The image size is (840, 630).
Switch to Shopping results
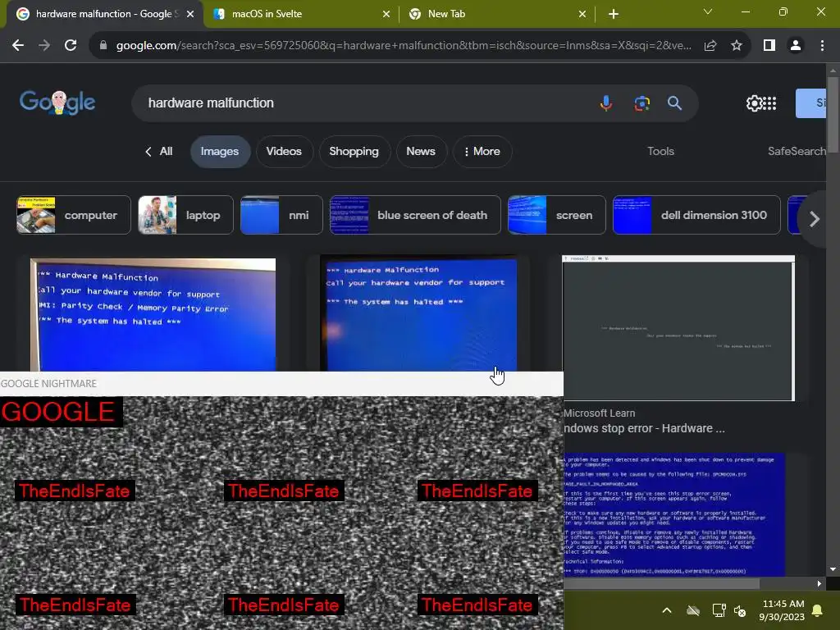[354, 152]
